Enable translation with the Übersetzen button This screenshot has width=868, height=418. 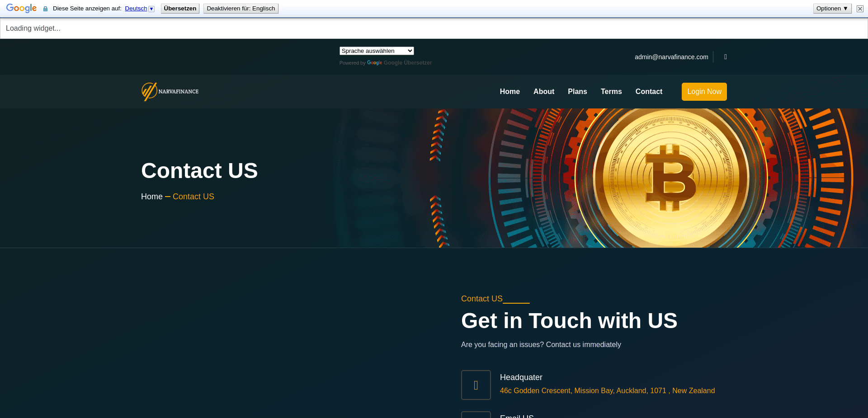pyautogui.click(x=179, y=8)
